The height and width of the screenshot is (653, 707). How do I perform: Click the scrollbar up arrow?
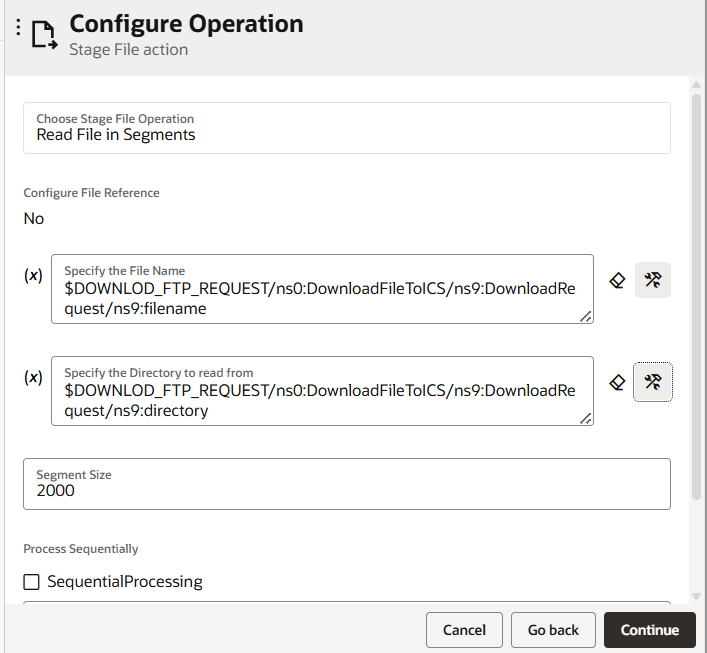pos(696,85)
